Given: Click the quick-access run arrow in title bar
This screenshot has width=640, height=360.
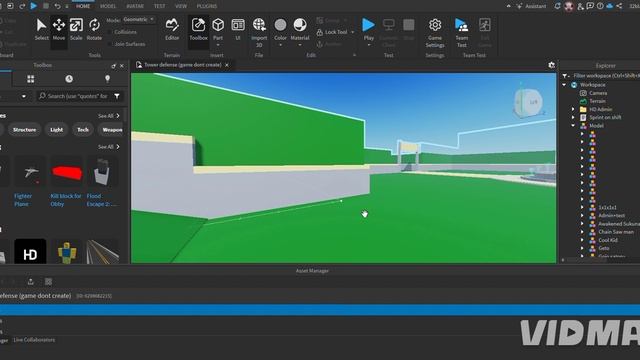Looking at the screenshot, I should [x=33, y=6].
